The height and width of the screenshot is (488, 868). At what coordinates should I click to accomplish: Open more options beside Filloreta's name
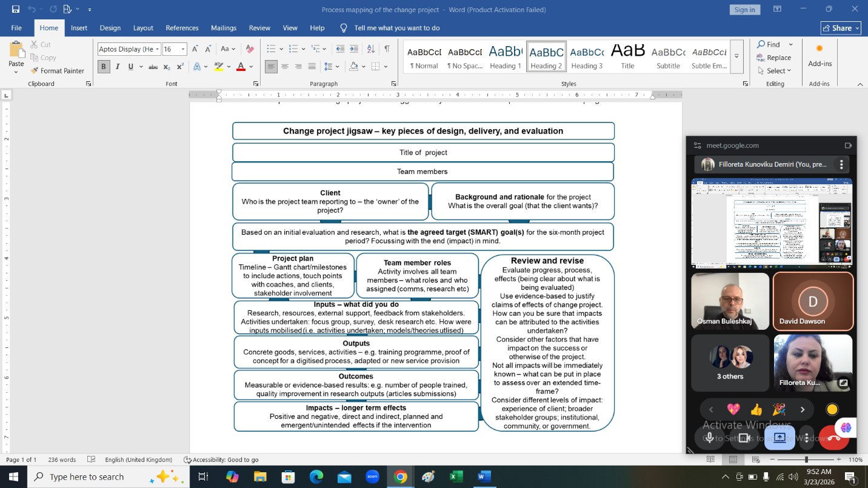pyautogui.click(x=841, y=164)
